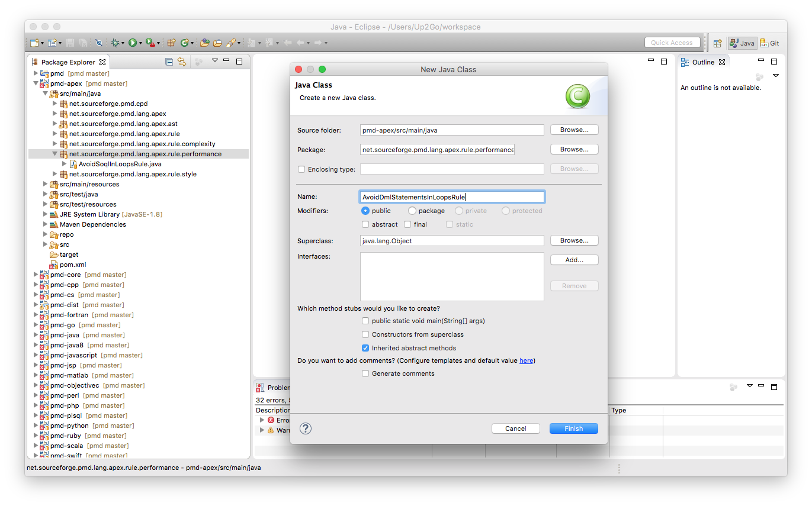
Task: Click the New wizard toolbar icon
Action: [34, 43]
